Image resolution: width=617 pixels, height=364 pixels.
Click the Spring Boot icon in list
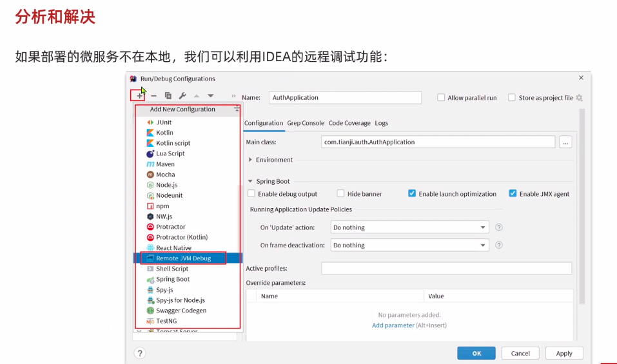pyautogui.click(x=150, y=280)
